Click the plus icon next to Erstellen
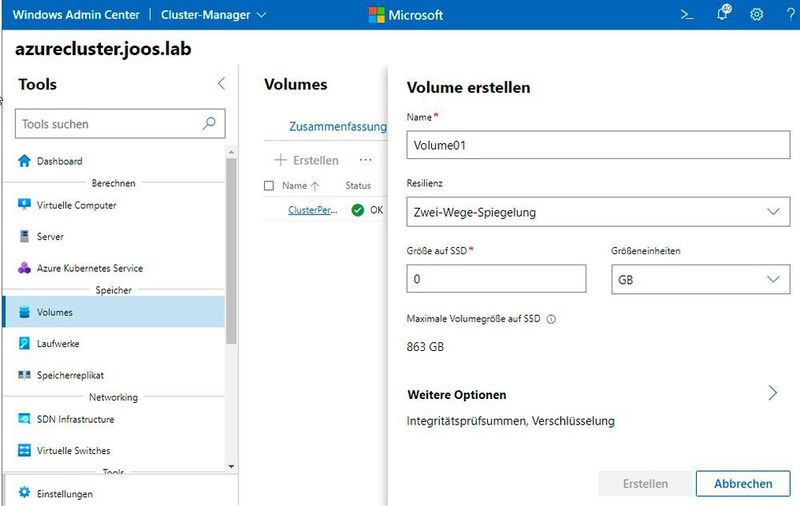800x506 pixels. (x=280, y=160)
